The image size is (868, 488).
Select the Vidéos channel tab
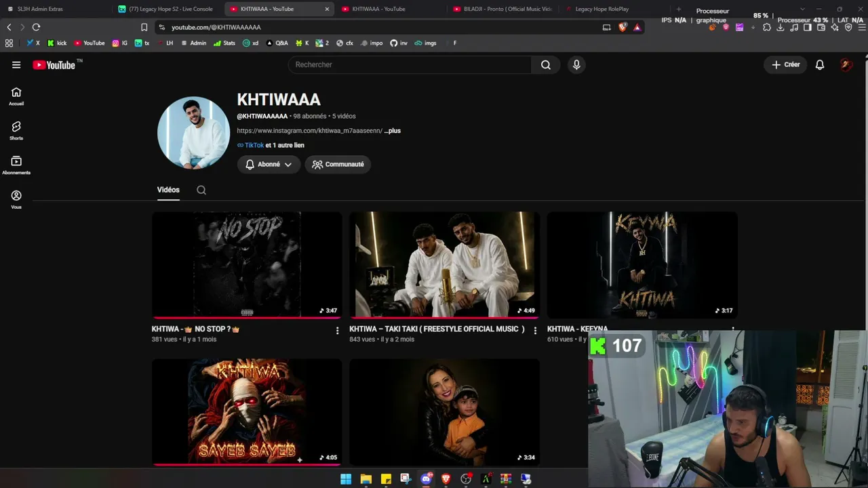click(168, 190)
